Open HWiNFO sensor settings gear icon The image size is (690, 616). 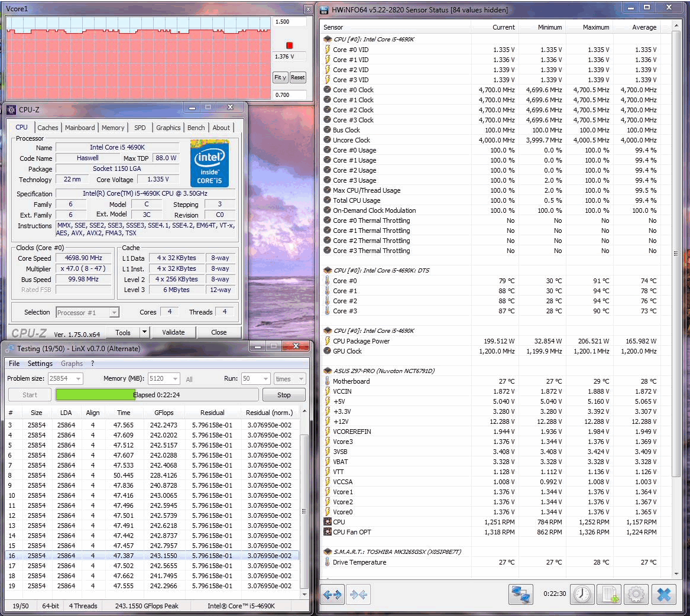point(636,595)
